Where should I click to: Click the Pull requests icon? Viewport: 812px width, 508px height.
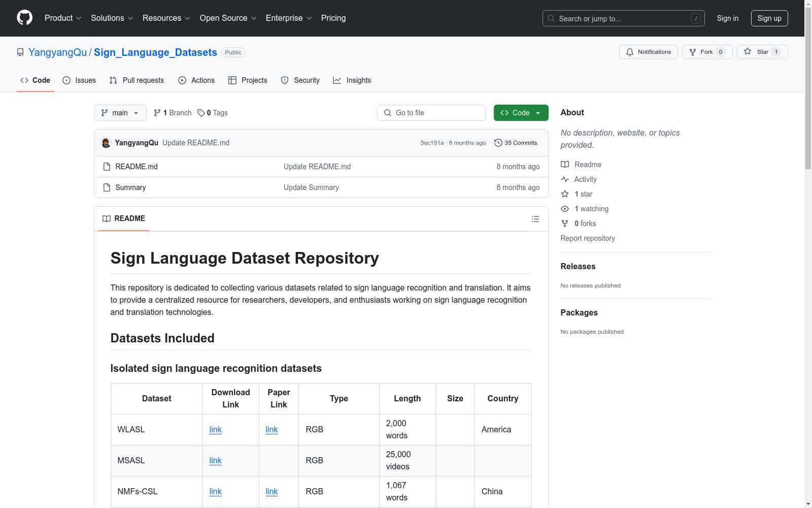pos(113,80)
